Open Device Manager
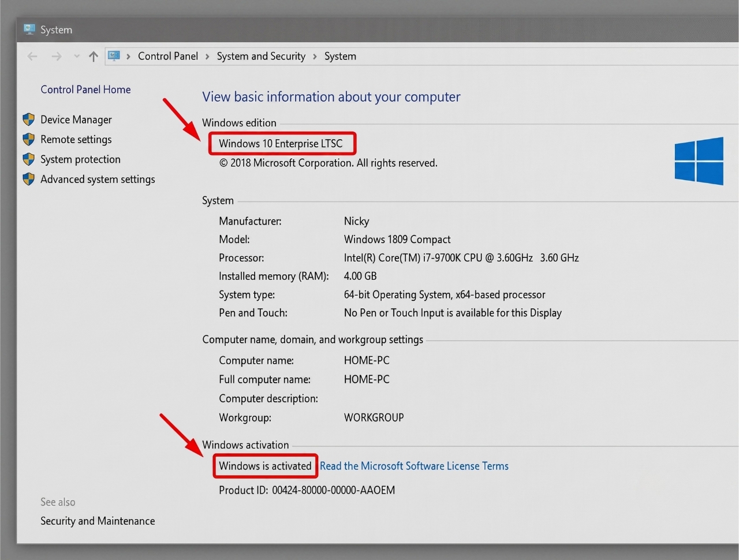Image resolution: width=739 pixels, height=560 pixels. pyautogui.click(x=76, y=120)
